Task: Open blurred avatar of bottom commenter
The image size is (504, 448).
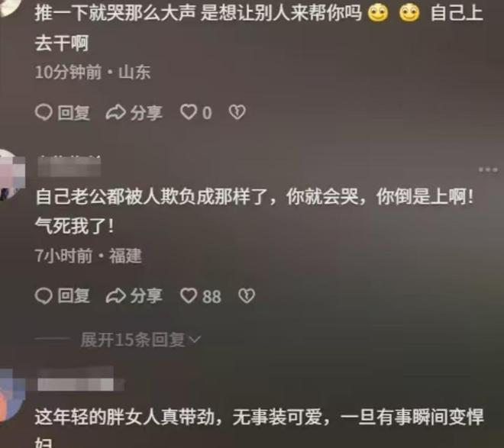Action: pyautogui.click(x=11, y=395)
